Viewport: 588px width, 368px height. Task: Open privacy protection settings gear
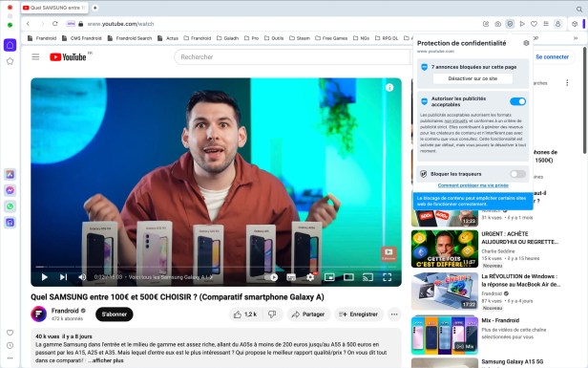[x=526, y=43]
